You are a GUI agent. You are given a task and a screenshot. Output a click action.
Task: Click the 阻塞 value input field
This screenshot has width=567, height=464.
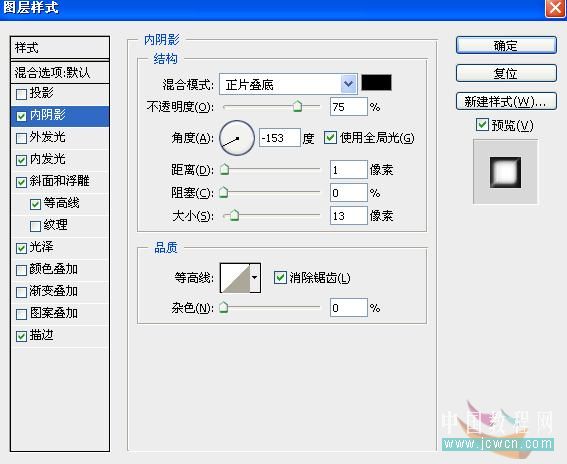click(x=349, y=193)
